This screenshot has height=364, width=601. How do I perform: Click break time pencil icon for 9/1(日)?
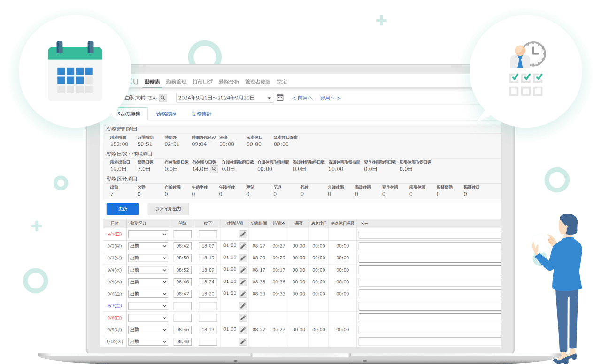tap(243, 234)
